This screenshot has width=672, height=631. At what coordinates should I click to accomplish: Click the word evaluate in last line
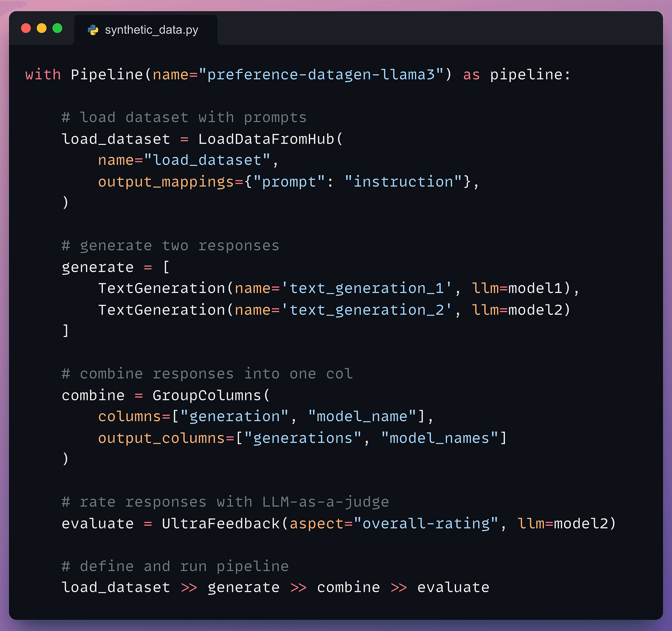click(x=453, y=587)
